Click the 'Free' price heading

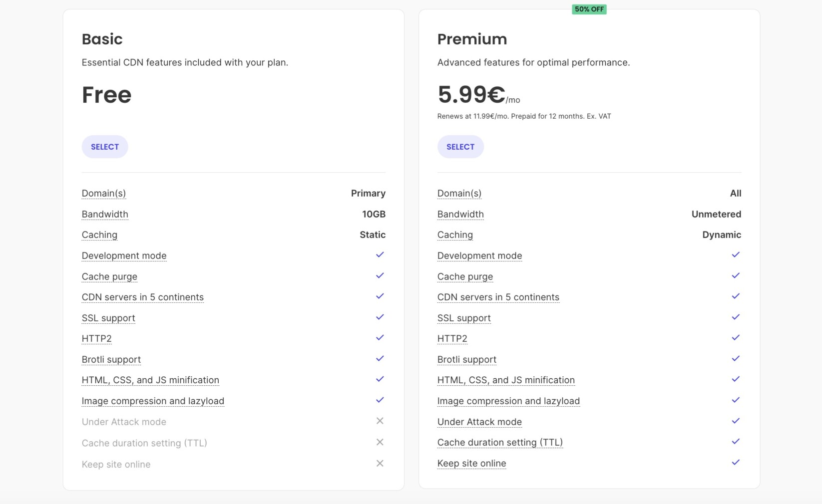click(x=107, y=95)
